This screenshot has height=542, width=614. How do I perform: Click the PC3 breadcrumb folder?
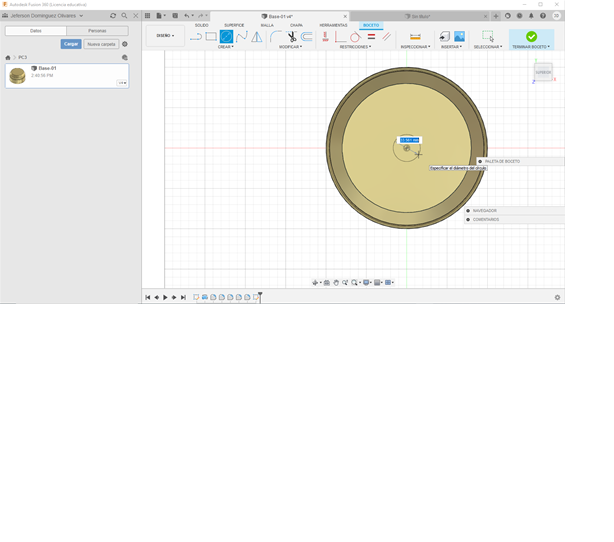click(x=23, y=58)
